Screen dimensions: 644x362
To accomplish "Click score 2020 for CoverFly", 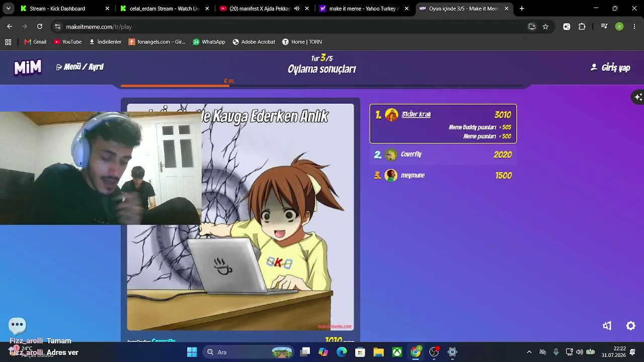I will (x=503, y=155).
